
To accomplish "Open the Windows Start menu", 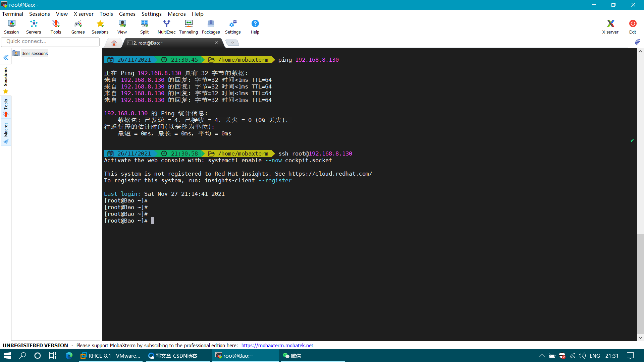I will [7, 356].
